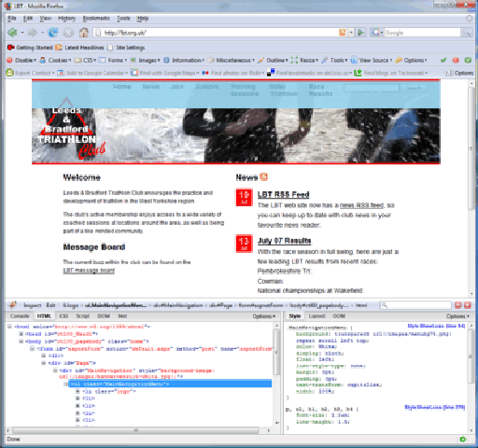The width and height of the screenshot is (478, 448).
Task: Open the Web Developer Tools dropdown
Action: point(334,60)
